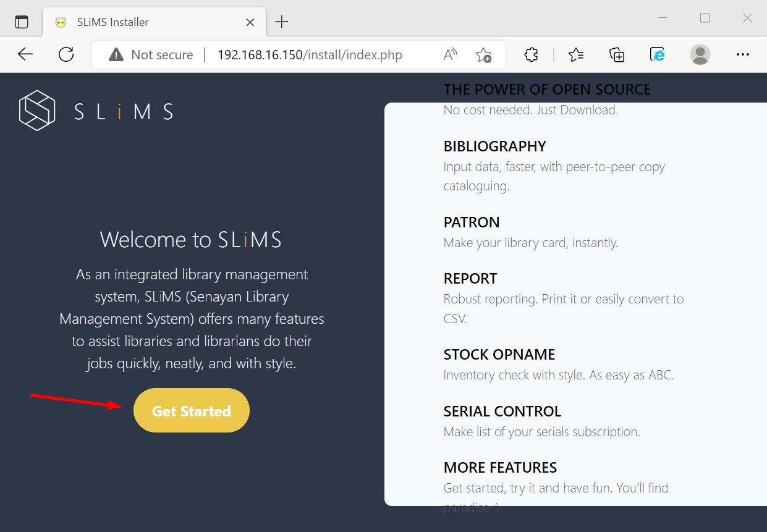The width and height of the screenshot is (767, 532).
Task: Minimize the browser window
Action: coord(662,19)
